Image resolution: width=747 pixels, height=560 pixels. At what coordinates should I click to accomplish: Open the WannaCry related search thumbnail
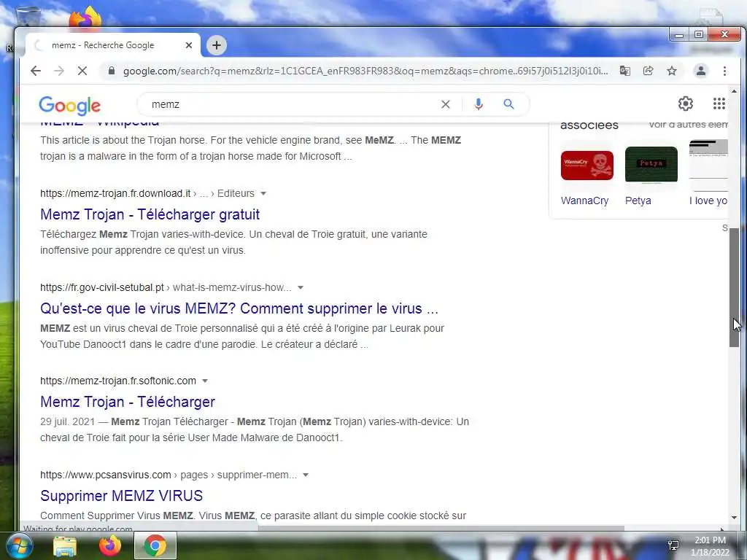coord(587,166)
